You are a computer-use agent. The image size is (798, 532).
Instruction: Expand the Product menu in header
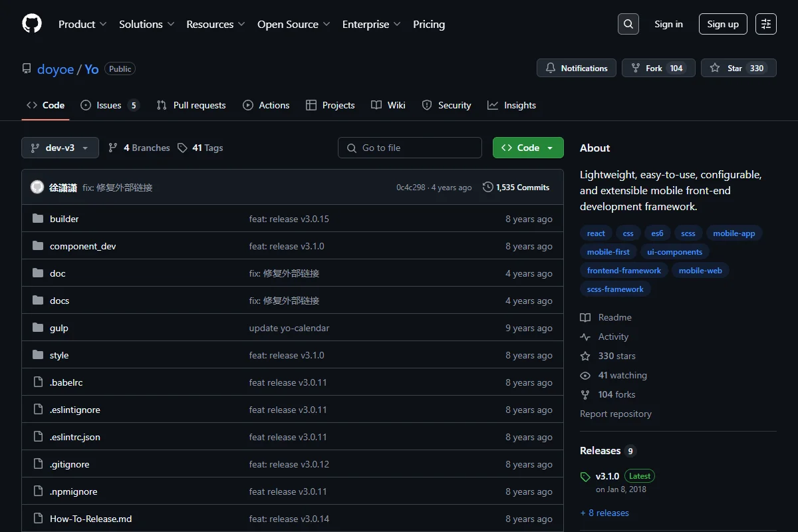(x=82, y=24)
